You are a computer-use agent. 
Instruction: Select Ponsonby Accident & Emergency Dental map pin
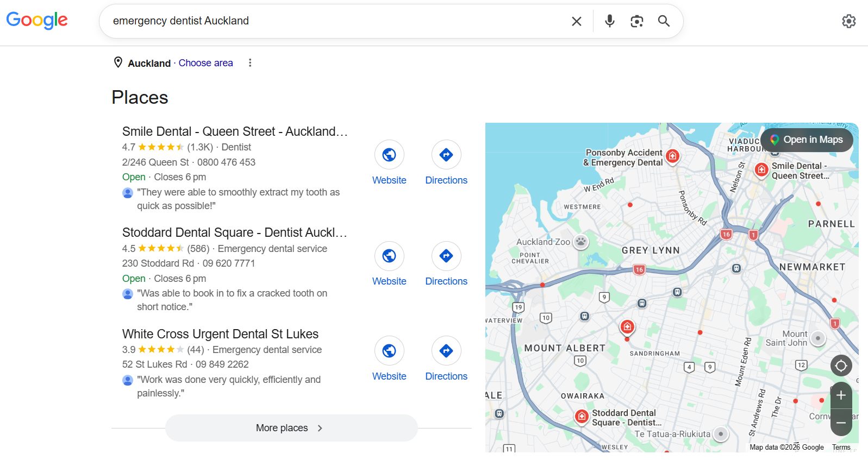(672, 156)
